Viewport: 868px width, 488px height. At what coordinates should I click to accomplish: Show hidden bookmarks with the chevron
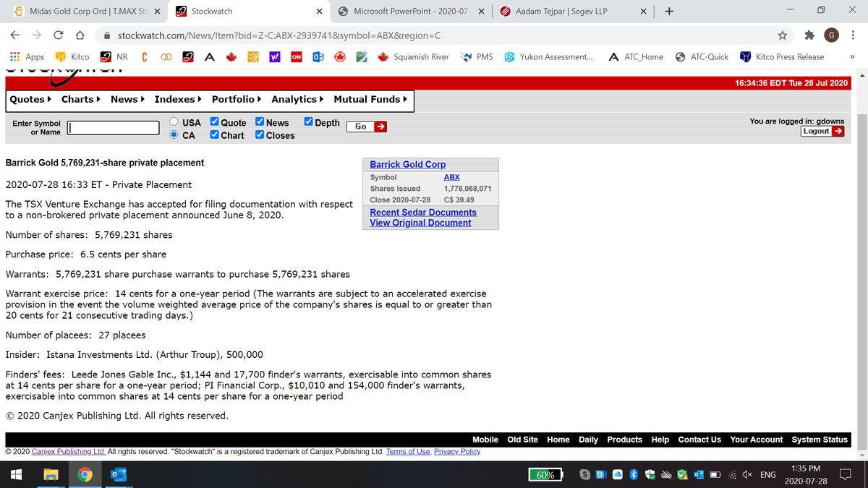pyautogui.click(x=852, y=56)
